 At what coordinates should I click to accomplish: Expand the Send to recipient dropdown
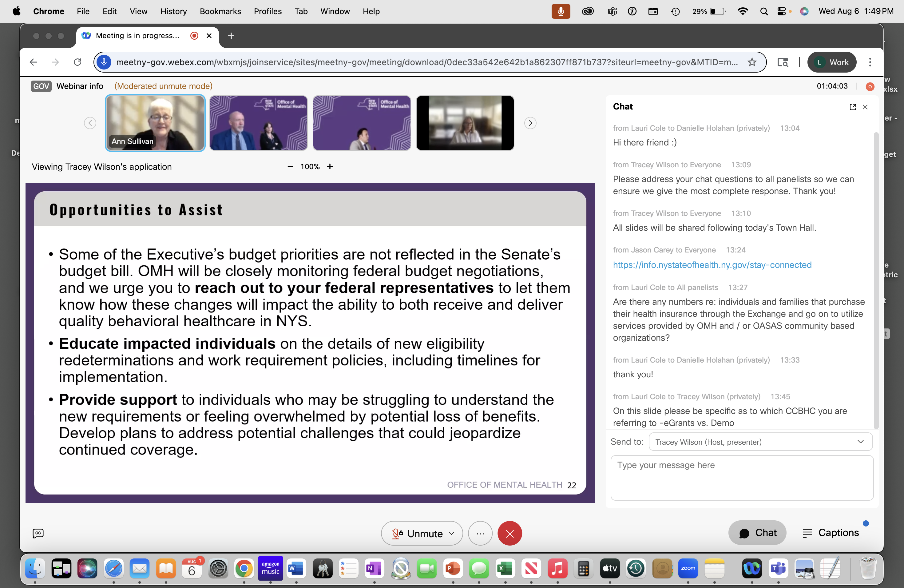click(x=760, y=442)
